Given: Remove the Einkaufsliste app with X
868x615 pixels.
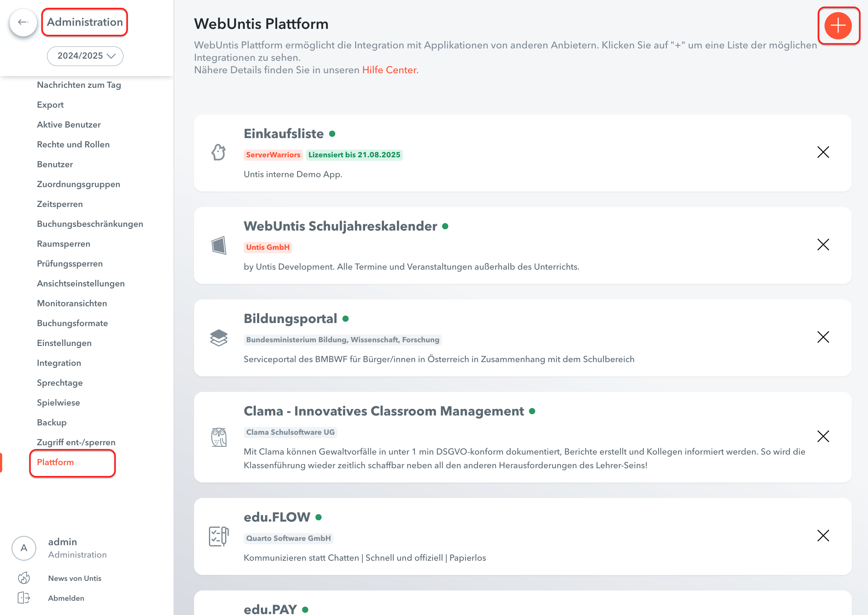Looking at the screenshot, I should (x=823, y=152).
